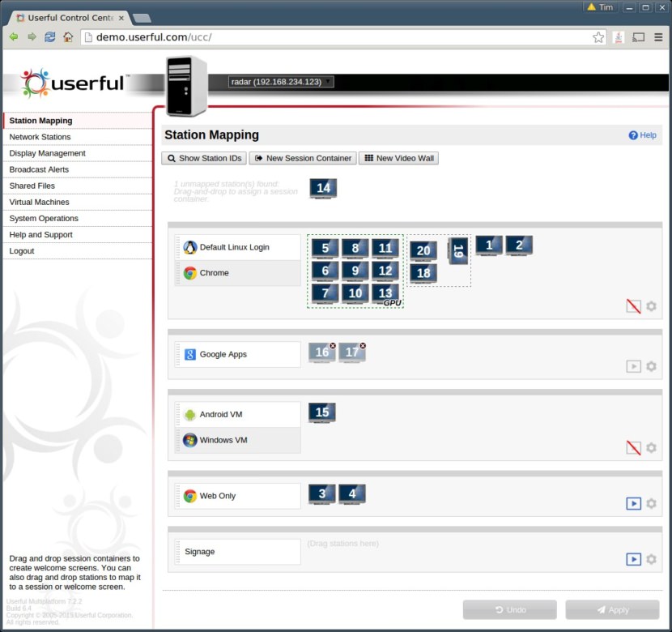Create a New Session Container
The image size is (672, 632).
click(x=303, y=158)
